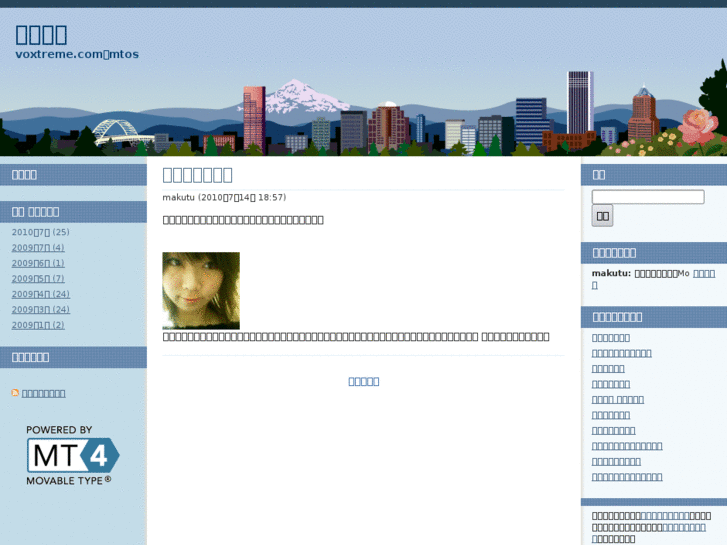
Task: Click the 2010 July (25) archive entry
Action: tap(41, 232)
